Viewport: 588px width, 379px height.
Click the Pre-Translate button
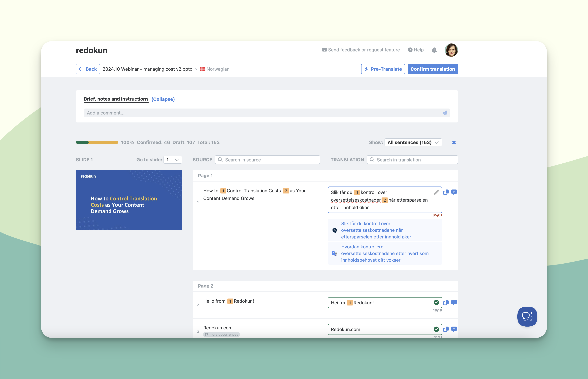(x=383, y=69)
